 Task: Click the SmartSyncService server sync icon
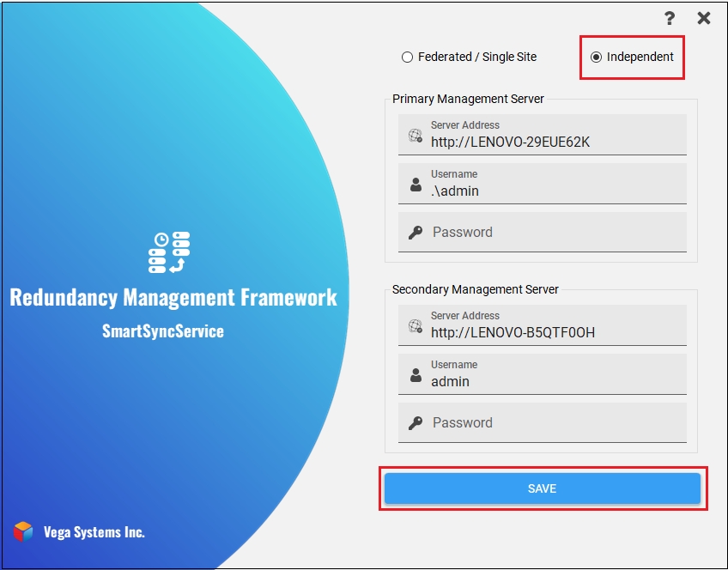[168, 252]
